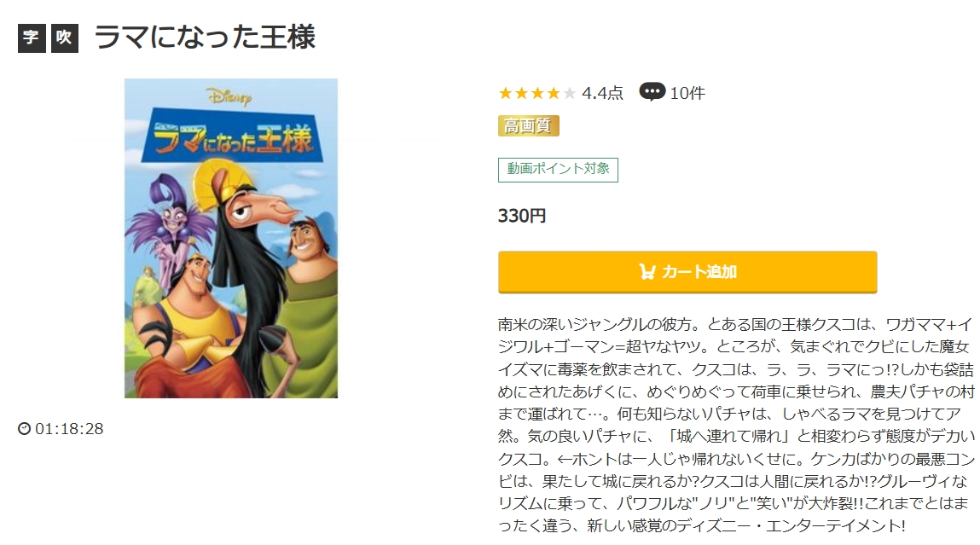Click the clock icon beside 01:18:28

point(25,429)
